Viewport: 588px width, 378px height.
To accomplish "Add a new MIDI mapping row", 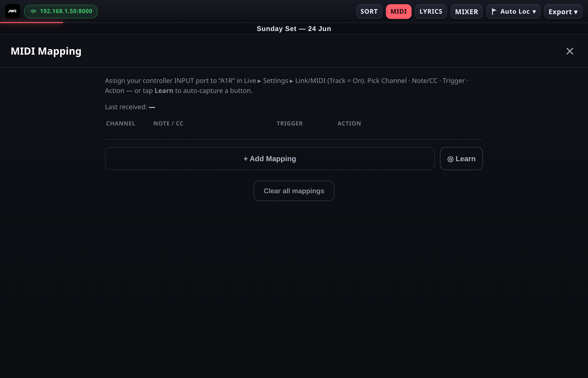I will (270, 159).
